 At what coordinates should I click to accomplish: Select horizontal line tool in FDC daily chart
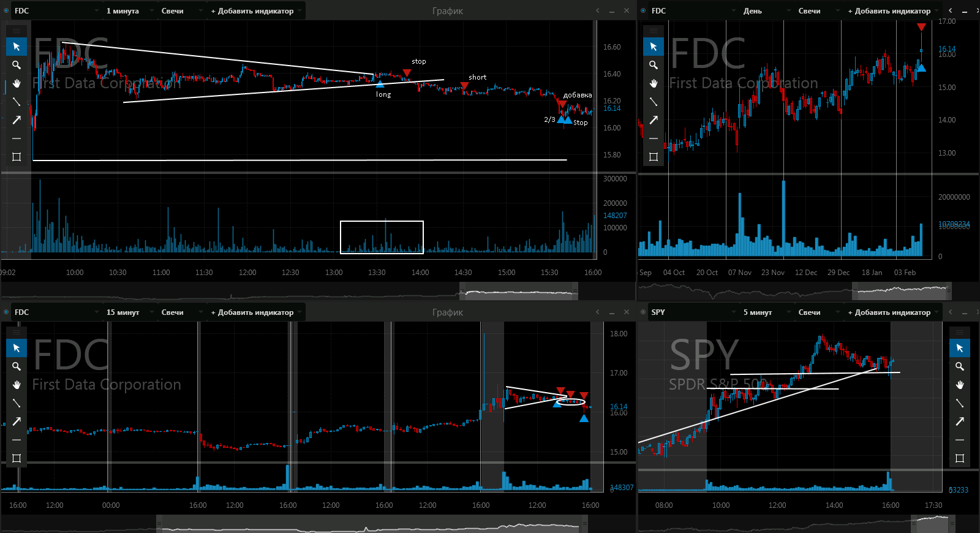click(654, 138)
